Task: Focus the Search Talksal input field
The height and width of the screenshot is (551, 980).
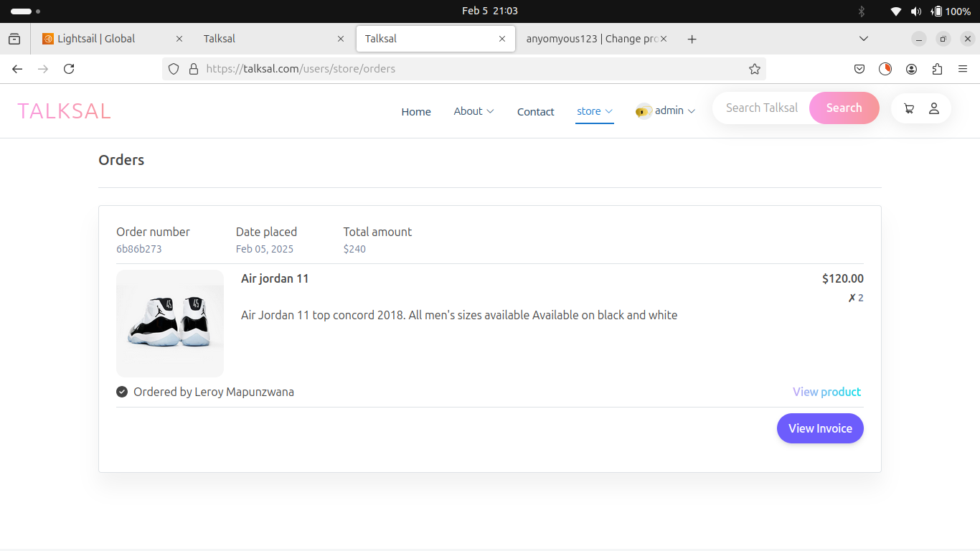Action: (762, 108)
